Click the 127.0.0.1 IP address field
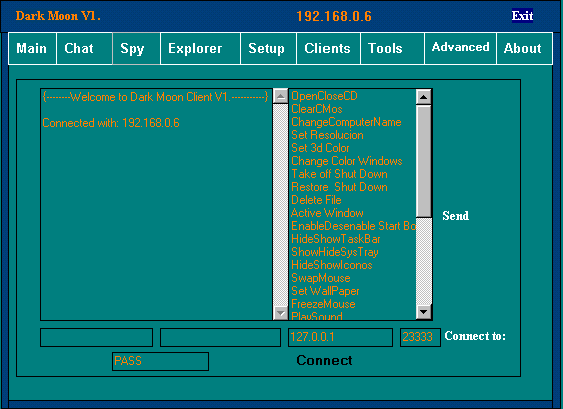The width and height of the screenshot is (563, 409). 340,337
